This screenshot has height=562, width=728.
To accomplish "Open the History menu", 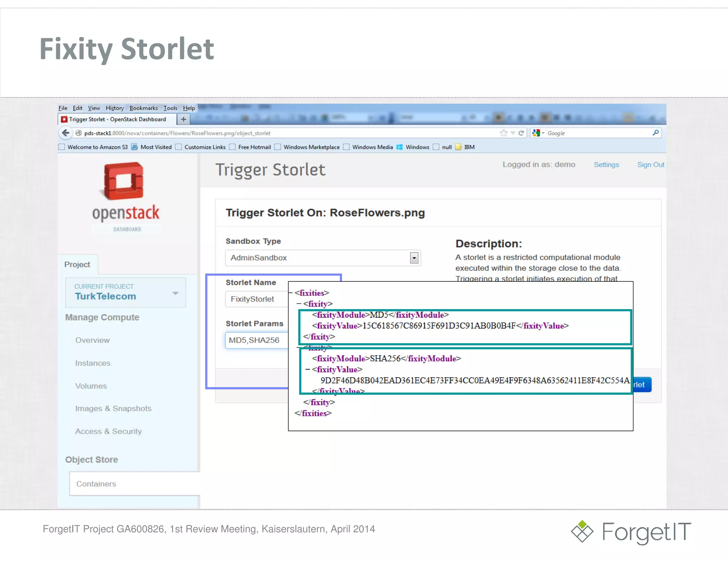I will pos(114,108).
